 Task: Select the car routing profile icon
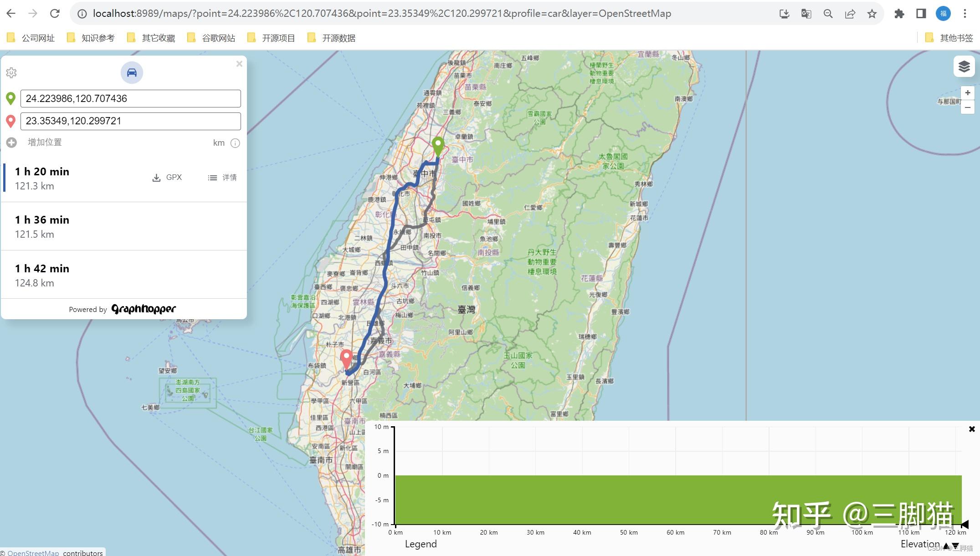[131, 73]
